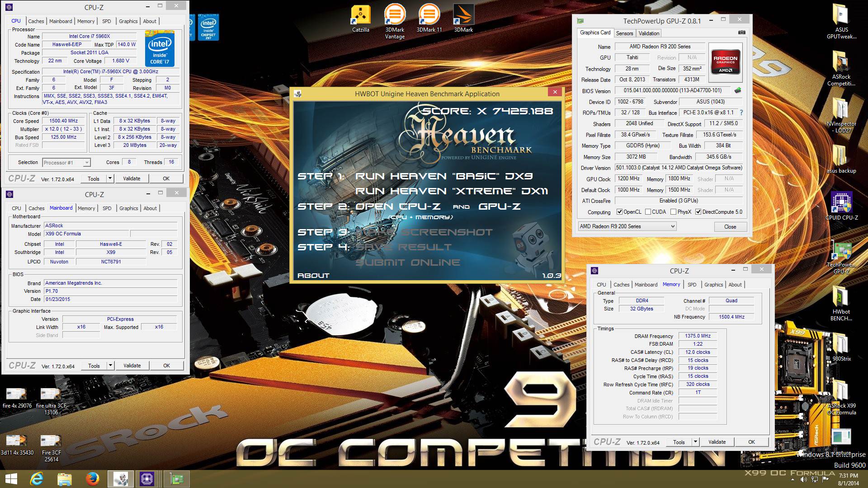Open the asus backup folder
Image resolution: width=868 pixels, height=488 pixels.
pos(841,159)
